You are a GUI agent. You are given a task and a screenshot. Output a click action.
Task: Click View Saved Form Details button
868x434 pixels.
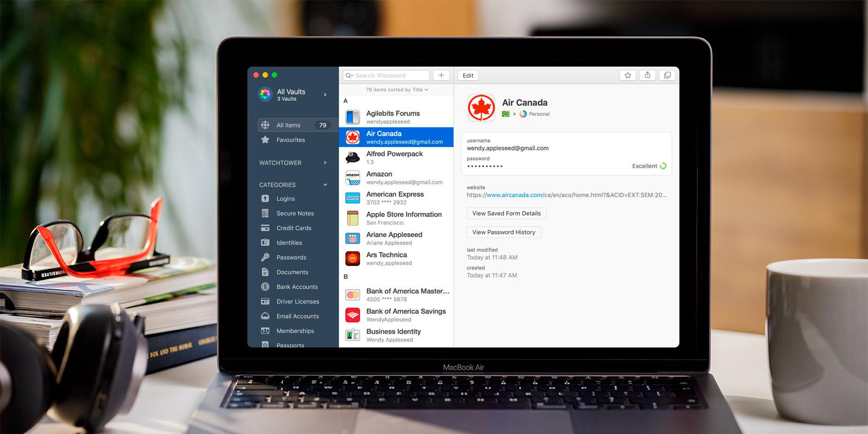click(506, 213)
